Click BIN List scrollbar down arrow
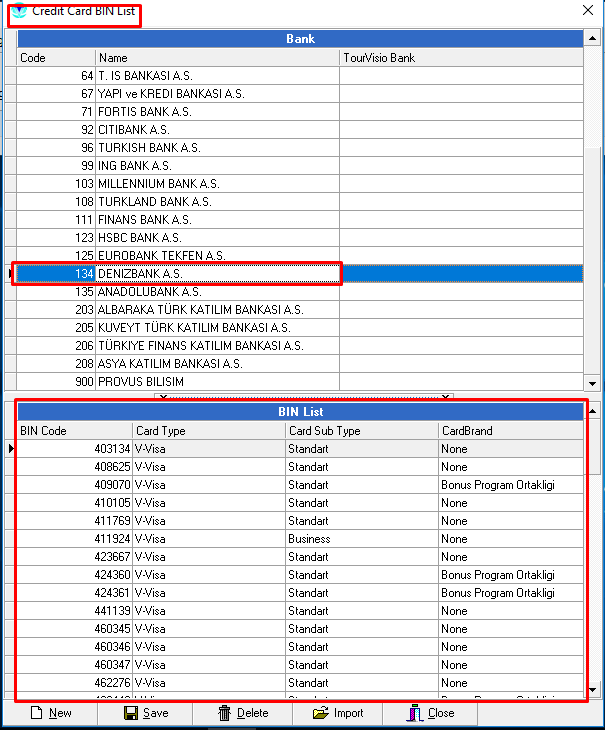This screenshot has width=605, height=730. (x=592, y=690)
